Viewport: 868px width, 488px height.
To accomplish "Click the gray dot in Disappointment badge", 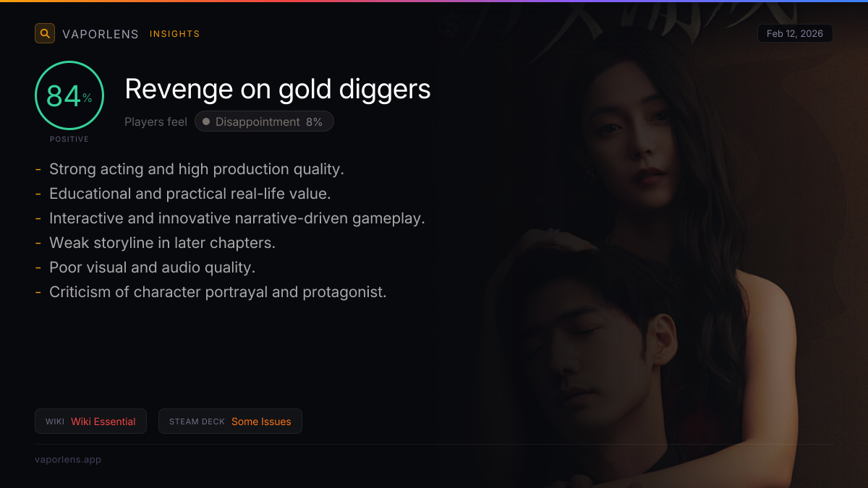I will 206,121.
